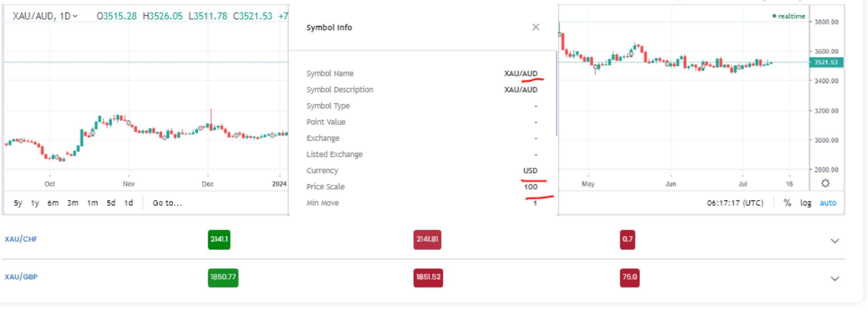The width and height of the screenshot is (868, 312).
Task: Select the 1m time range
Action: [x=92, y=203]
